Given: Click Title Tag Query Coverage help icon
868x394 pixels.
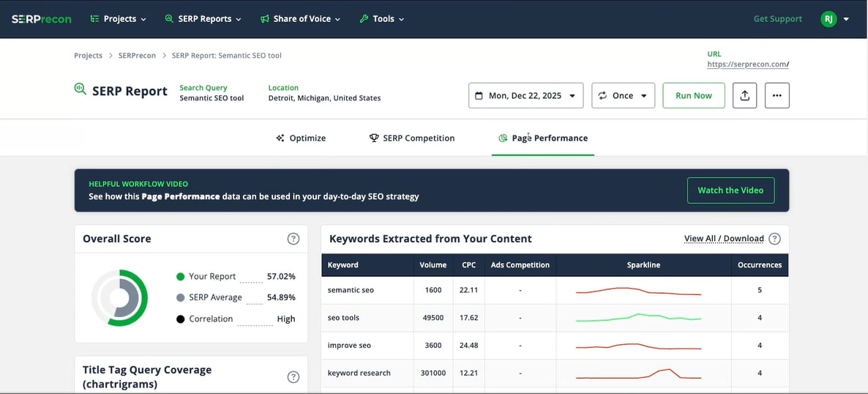Looking at the screenshot, I should pyautogui.click(x=293, y=377).
